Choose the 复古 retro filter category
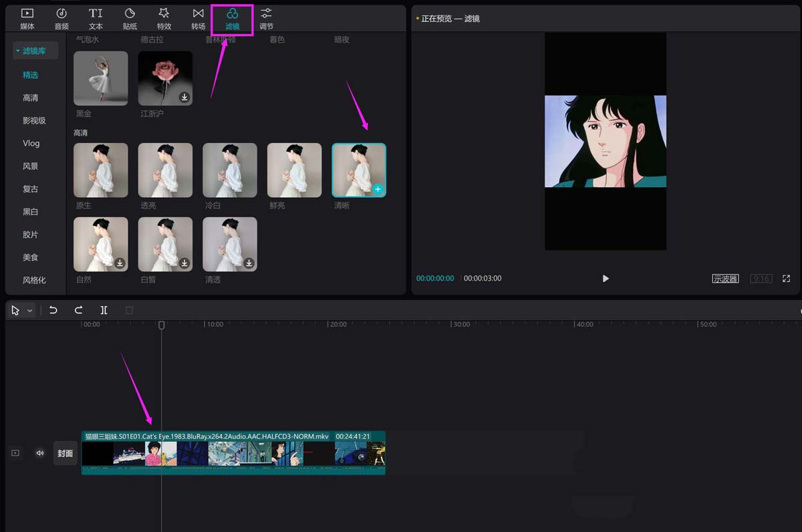The width and height of the screenshot is (802, 532). 31,188
